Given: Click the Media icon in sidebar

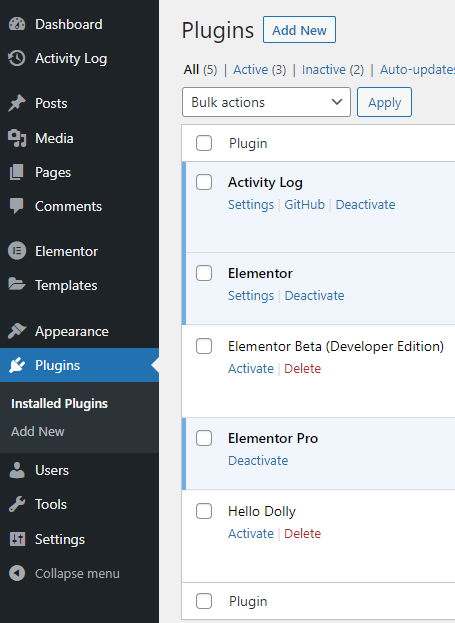Looking at the screenshot, I should 17,138.
